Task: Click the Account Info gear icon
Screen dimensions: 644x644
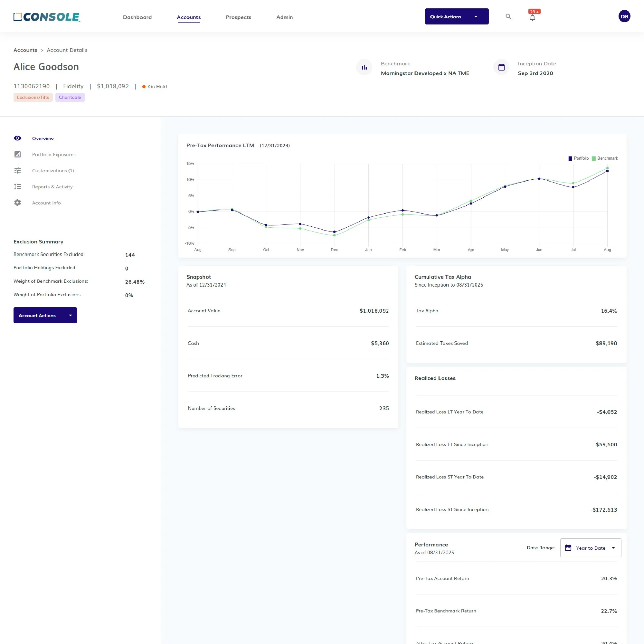Action: [18, 203]
